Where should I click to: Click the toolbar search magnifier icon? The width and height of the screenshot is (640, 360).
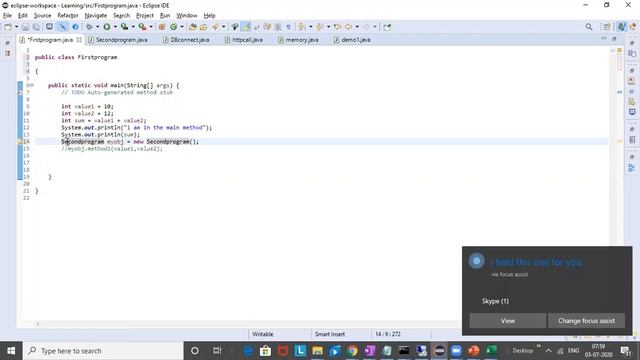[x=589, y=27]
